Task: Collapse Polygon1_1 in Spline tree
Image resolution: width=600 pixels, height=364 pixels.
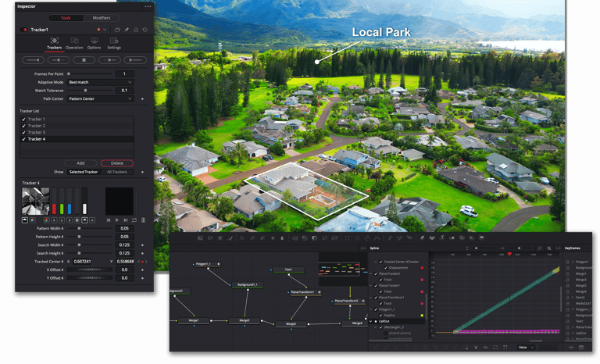Action: (371, 309)
